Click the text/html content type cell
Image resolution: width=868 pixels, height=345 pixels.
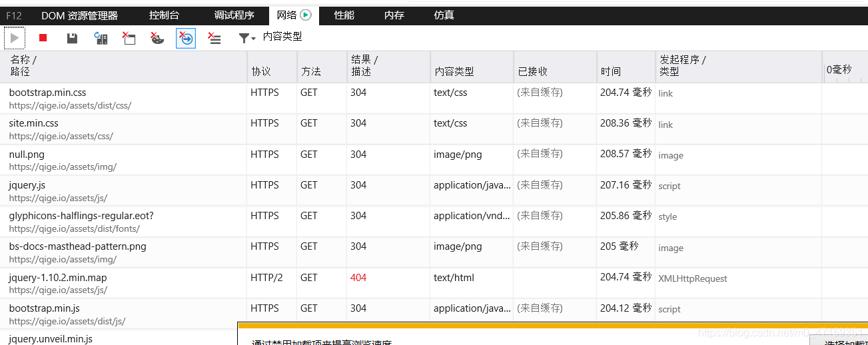[454, 277]
